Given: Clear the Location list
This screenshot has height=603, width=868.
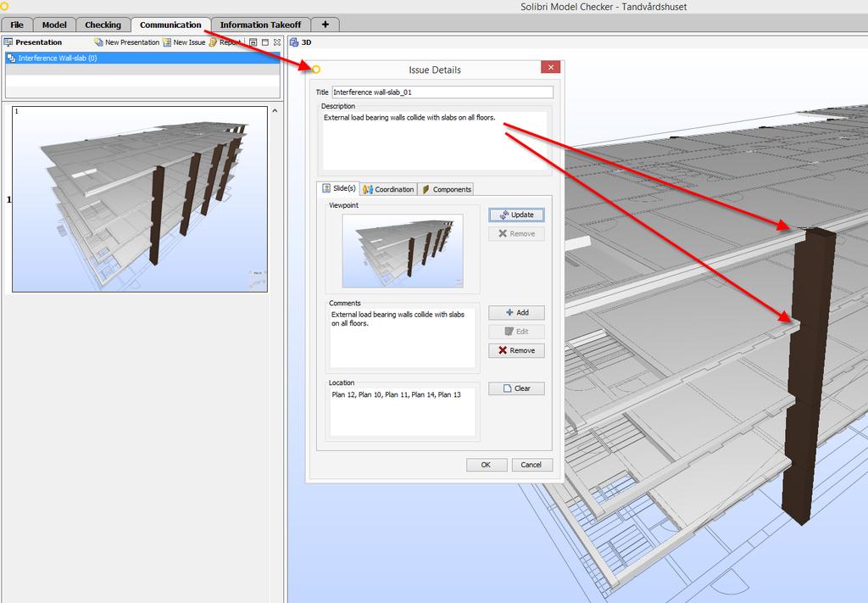Looking at the screenshot, I should pos(516,388).
